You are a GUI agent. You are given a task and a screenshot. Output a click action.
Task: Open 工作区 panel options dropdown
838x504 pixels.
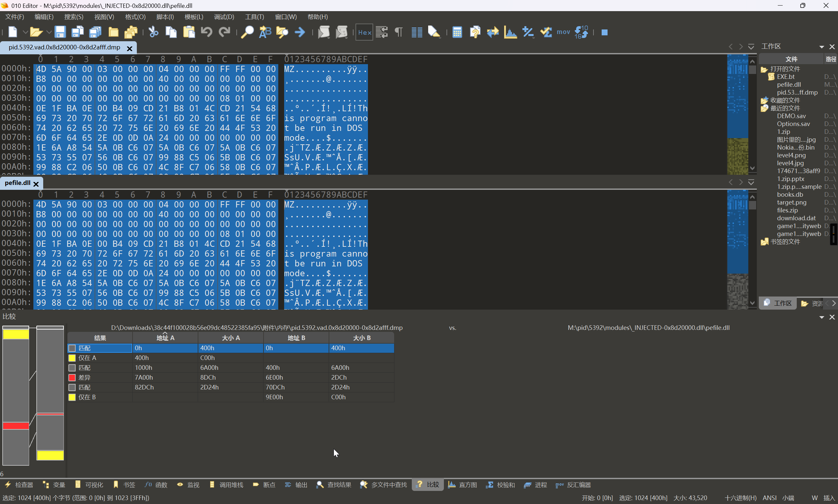tap(822, 47)
